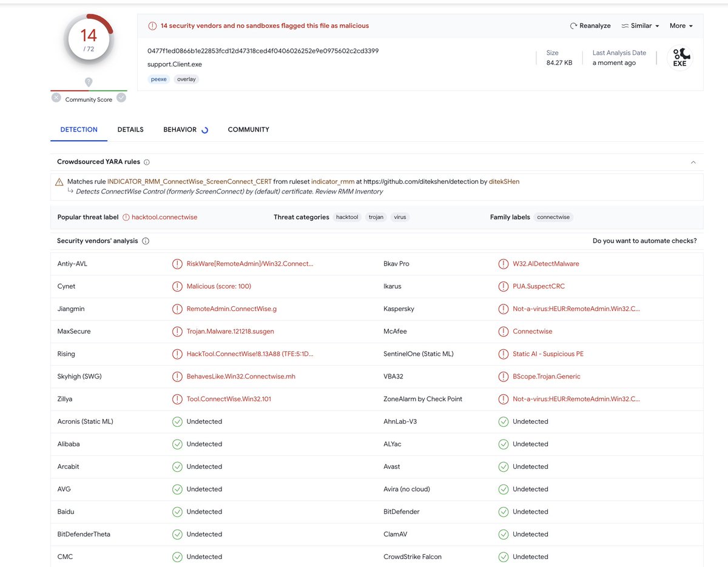Click the 'a moment ago' analysis date

pos(614,63)
